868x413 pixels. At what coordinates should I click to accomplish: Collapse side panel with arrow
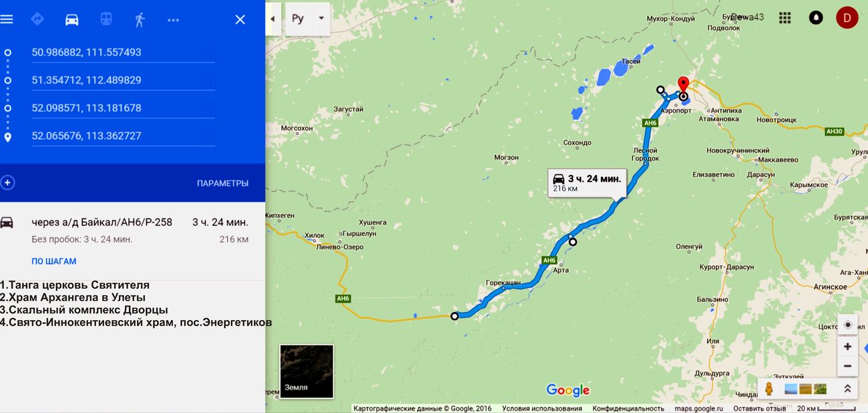(272, 19)
